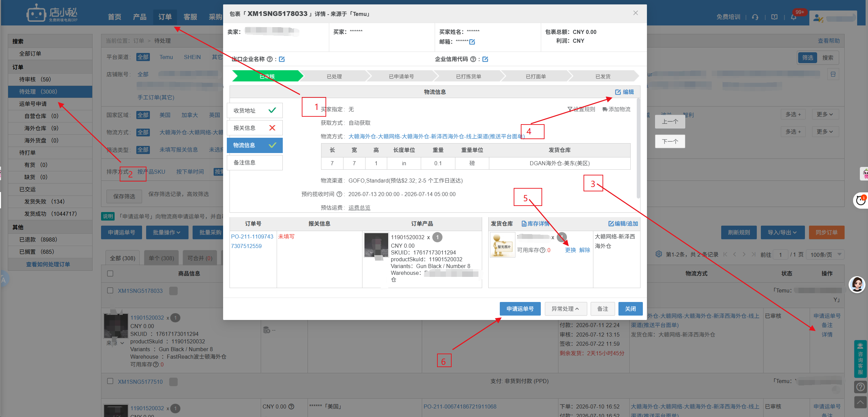Click the user account avatar icon
Screen dimensions: 868x417
[818, 18]
